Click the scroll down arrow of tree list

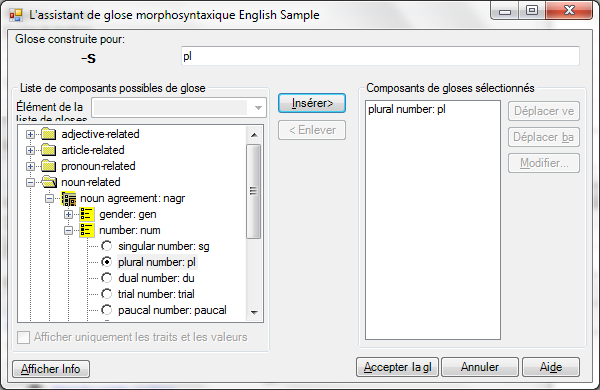(254, 313)
